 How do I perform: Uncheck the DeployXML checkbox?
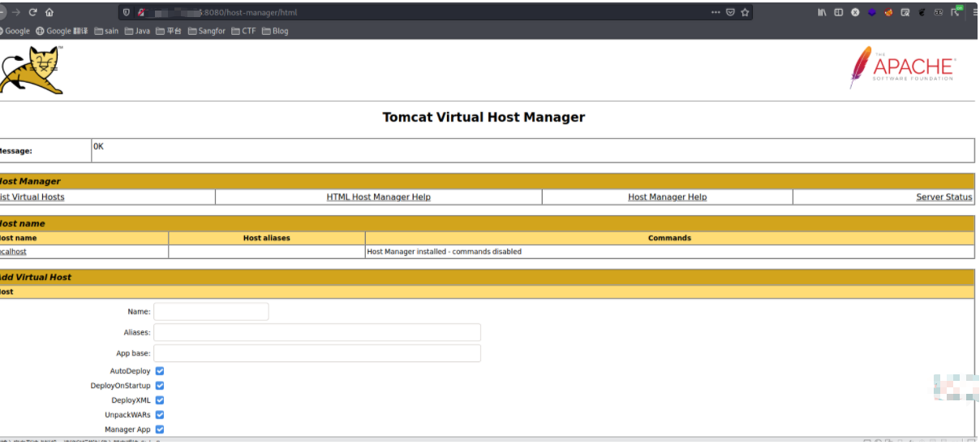pos(160,400)
